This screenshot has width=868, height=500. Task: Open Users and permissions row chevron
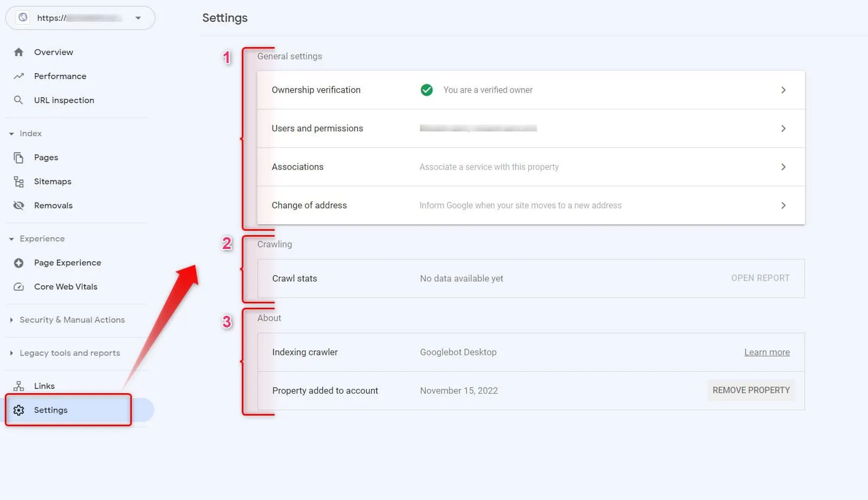pos(783,128)
